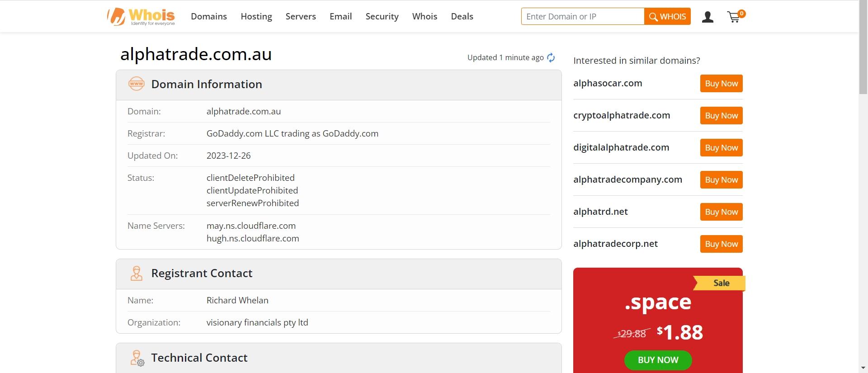Click similar domain cryptoalphatrade.com

click(x=622, y=115)
